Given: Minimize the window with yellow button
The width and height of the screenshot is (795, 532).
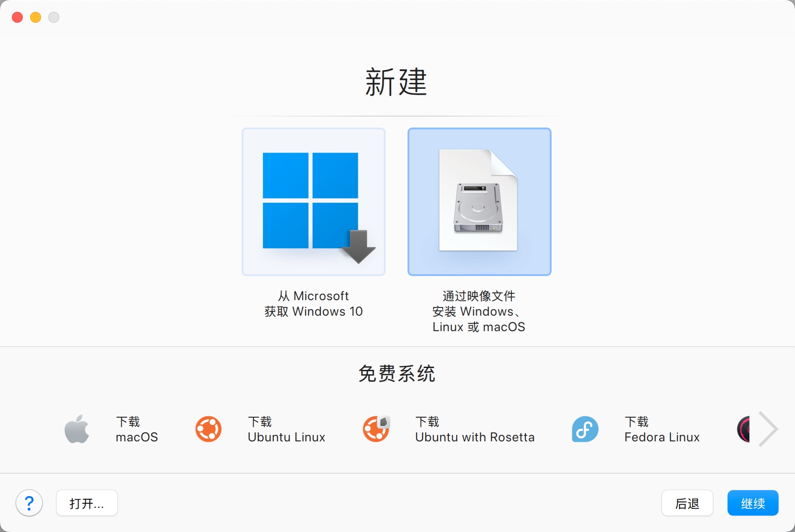Looking at the screenshot, I should 36,17.
